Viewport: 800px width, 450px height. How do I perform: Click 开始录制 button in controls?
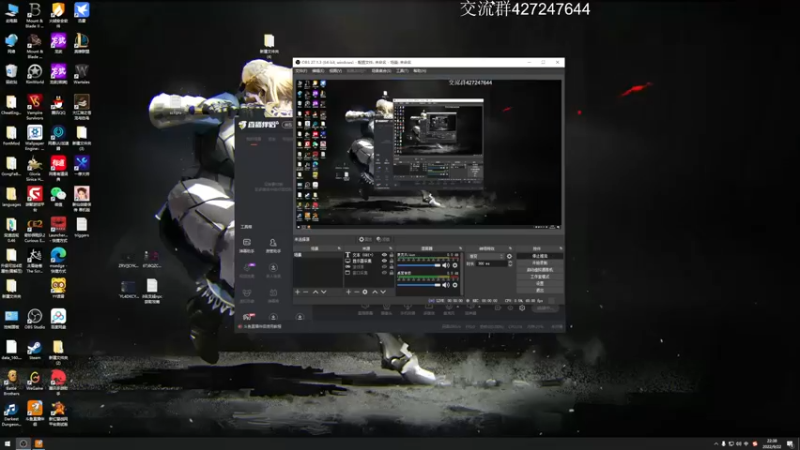[539, 263]
